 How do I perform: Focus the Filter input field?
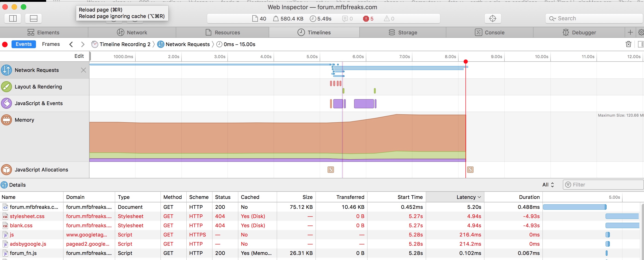(603, 185)
